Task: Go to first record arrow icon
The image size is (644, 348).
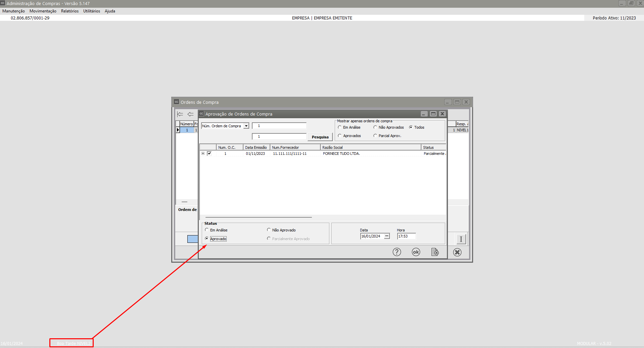Action: point(180,114)
